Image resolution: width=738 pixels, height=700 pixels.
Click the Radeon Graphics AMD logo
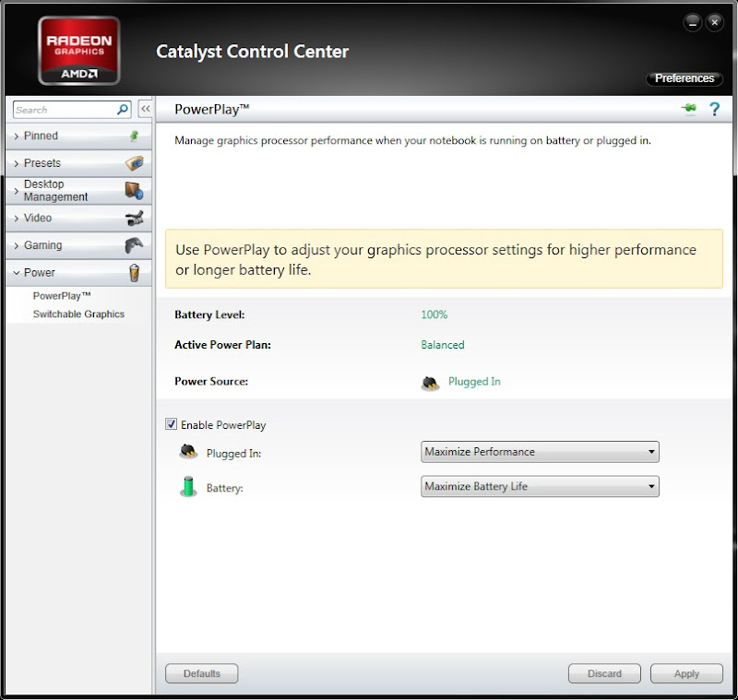78,51
